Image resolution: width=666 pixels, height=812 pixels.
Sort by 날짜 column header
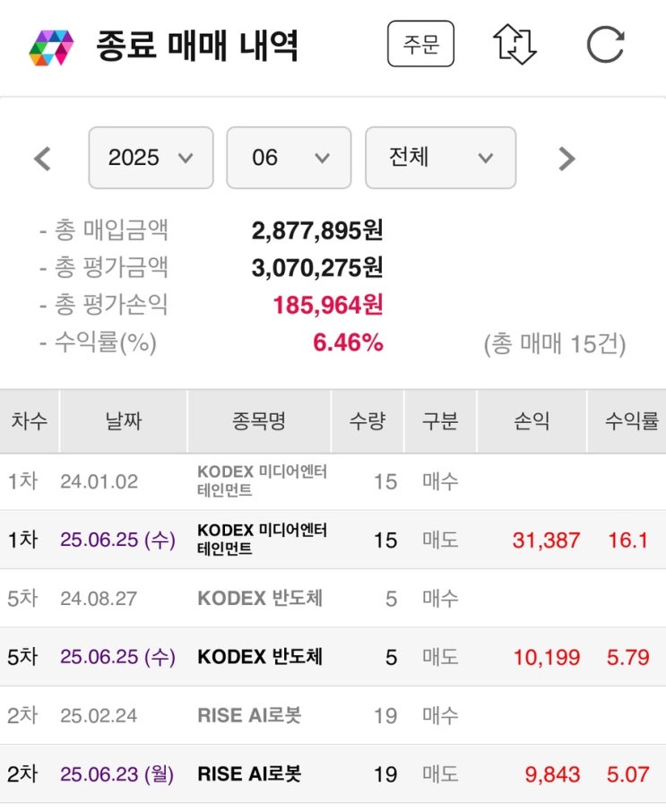point(123,421)
